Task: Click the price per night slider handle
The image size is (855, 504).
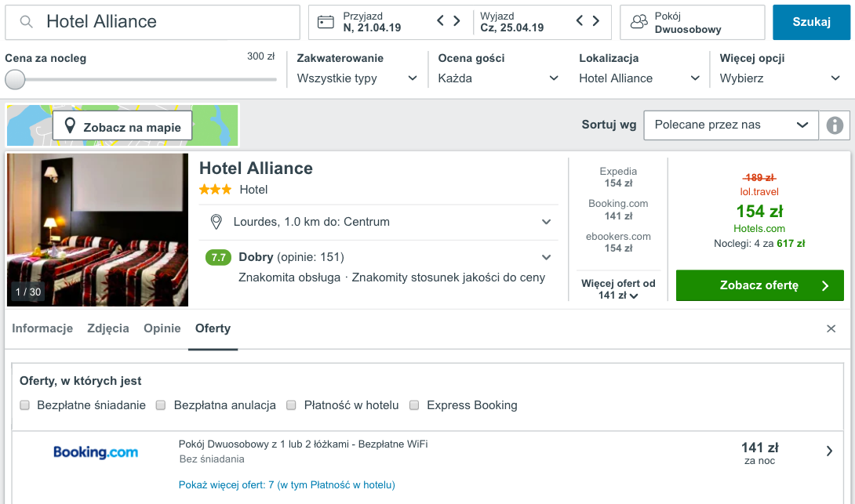Action: click(x=15, y=79)
